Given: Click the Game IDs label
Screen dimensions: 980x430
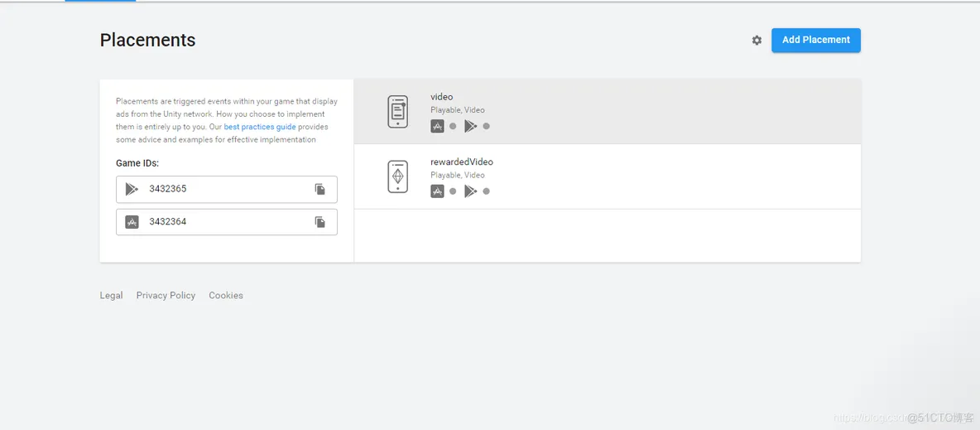Looking at the screenshot, I should [x=137, y=163].
